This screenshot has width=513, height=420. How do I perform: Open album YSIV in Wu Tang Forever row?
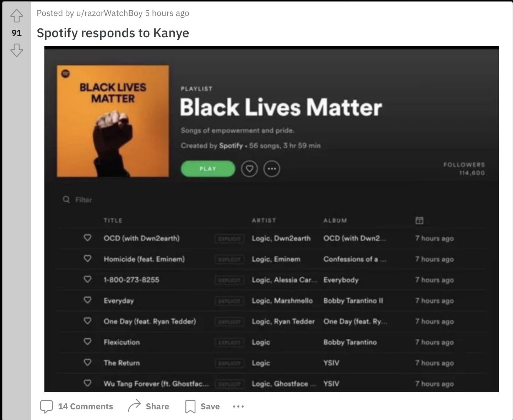(331, 384)
